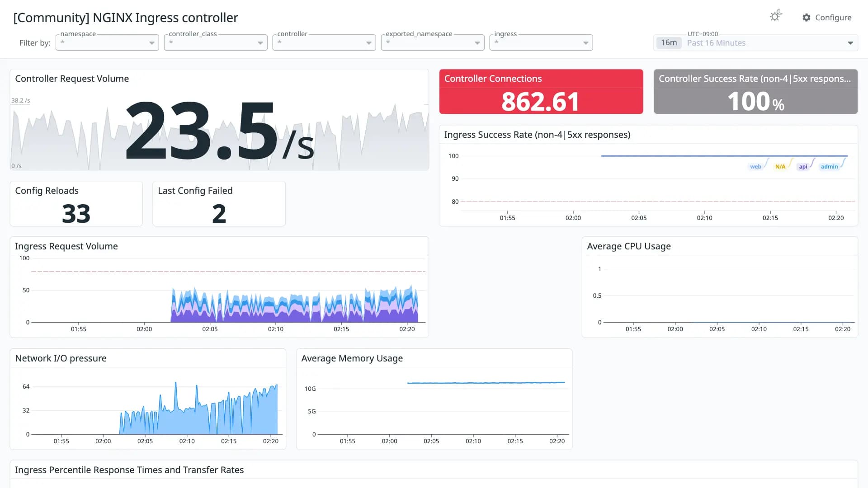Screen dimensions: 868x488
Task: Click the 16m time badge
Action: click(669, 43)
